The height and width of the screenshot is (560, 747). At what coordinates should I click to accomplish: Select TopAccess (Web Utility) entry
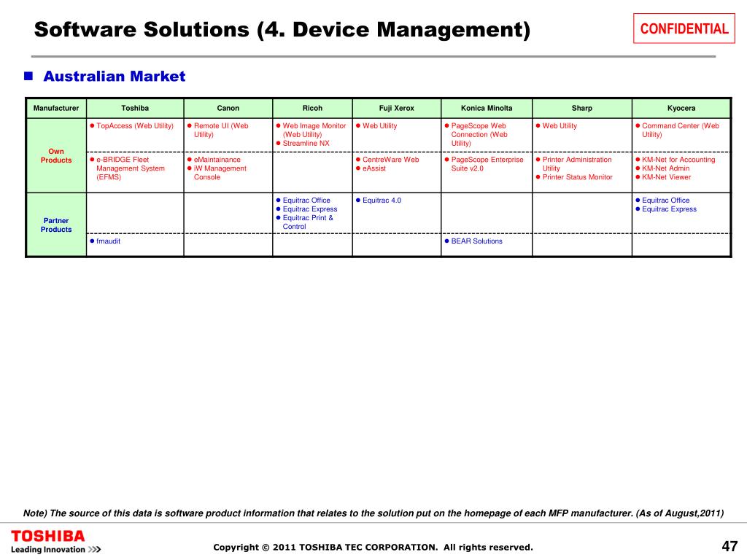[x=135, y=125]
